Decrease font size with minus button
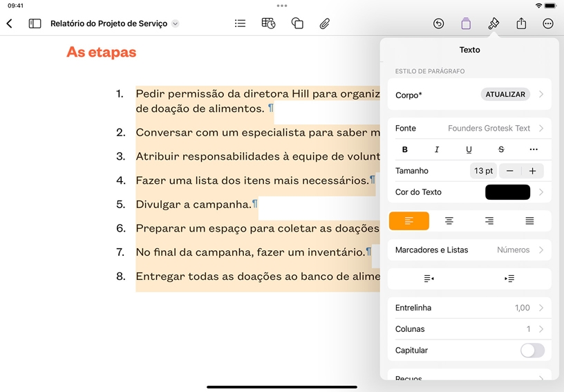This screenshot has width=564, height=392. pyautogui.click(x=509, y=171)
